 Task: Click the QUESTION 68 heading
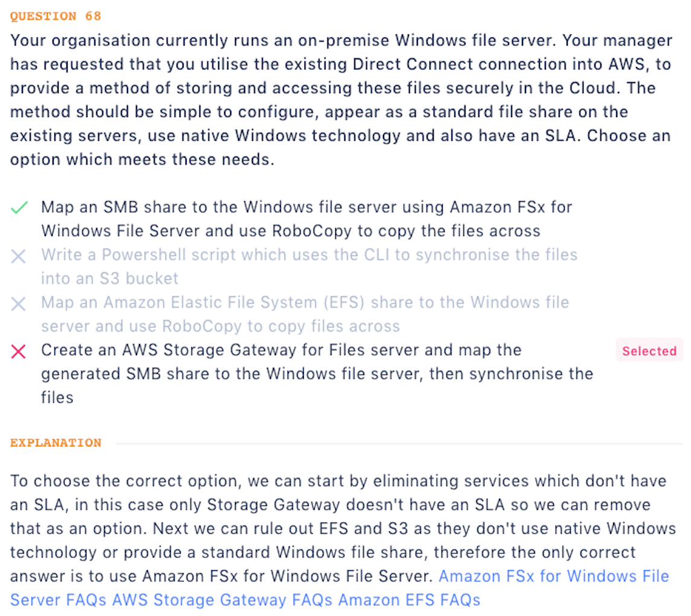[x=56, y=16]
